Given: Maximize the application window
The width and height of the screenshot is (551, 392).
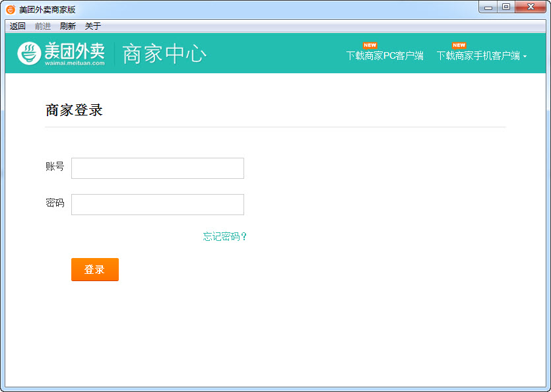Looking at the screenshot, I should (x=506, y=7).
